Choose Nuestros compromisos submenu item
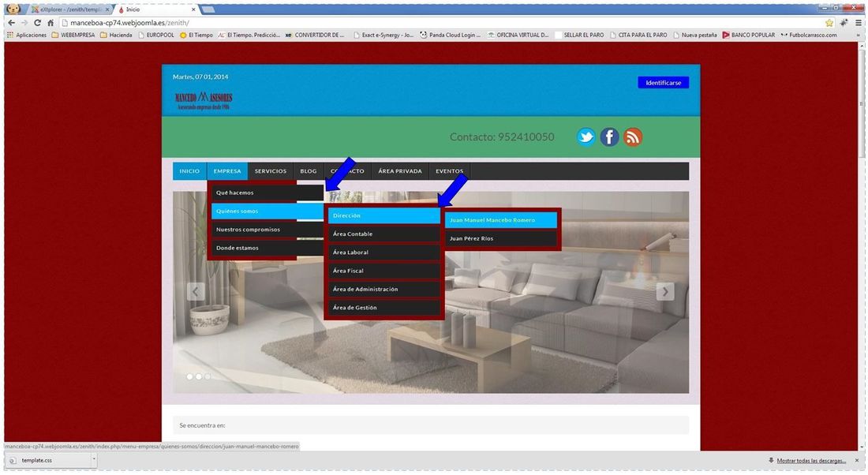This screenshot has width=868, height=475. [268, 229]
